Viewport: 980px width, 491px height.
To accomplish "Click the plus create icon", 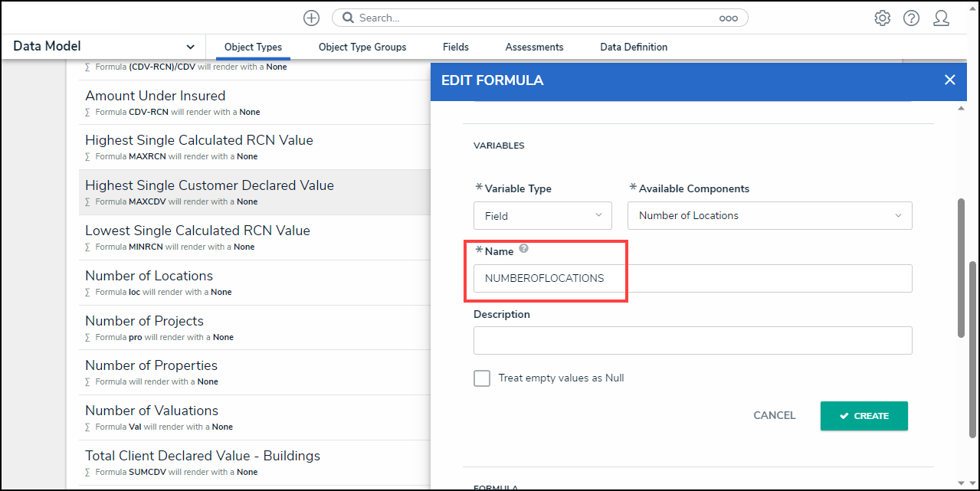I will [x=311, y=18].
